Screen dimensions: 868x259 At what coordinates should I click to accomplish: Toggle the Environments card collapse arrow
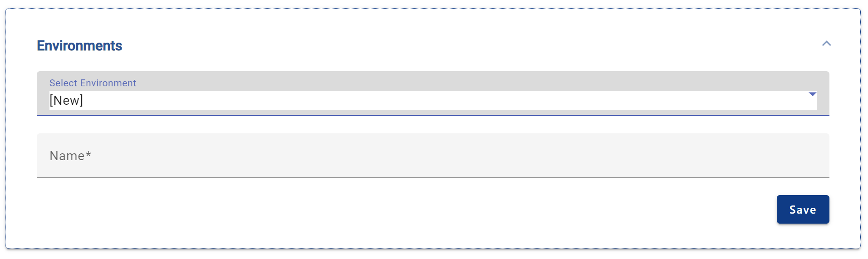tap(826, 44)
